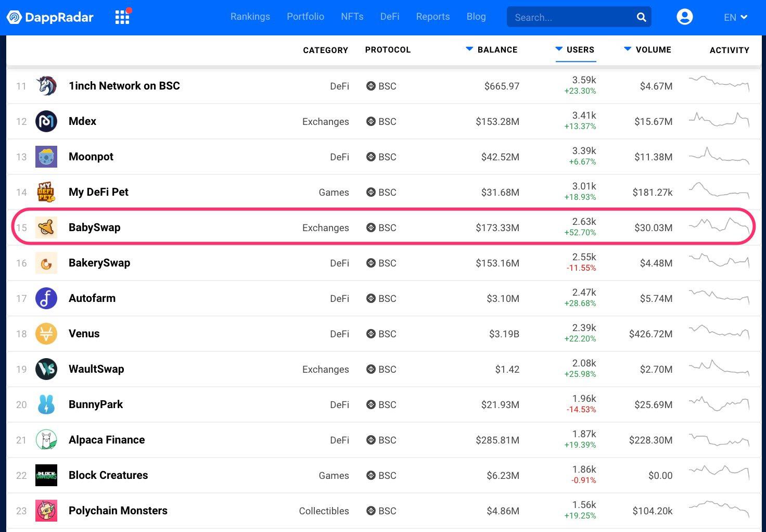Open the Portfolio menu item
The height and width of the screenshot is (532, 766).
(x=305, y=17)
